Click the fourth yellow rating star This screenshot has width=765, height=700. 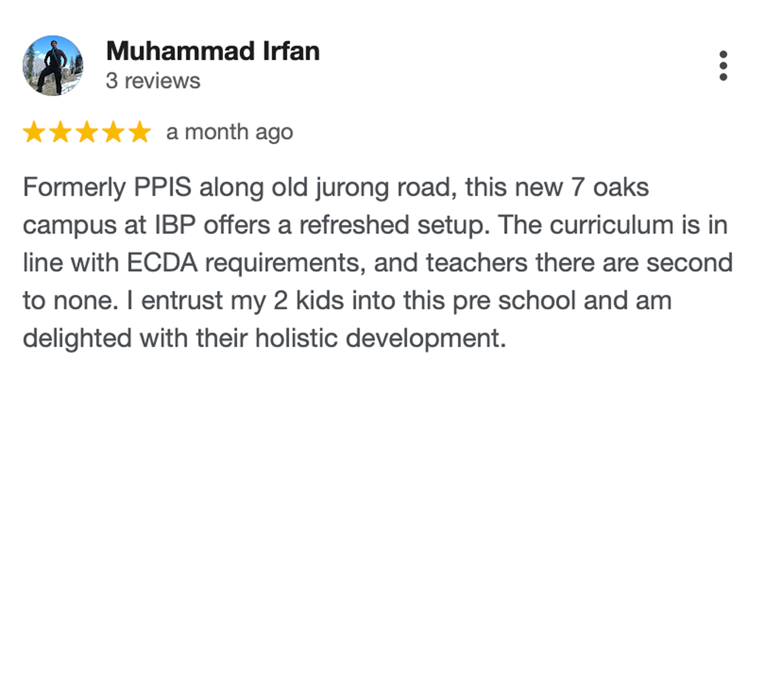114,132
